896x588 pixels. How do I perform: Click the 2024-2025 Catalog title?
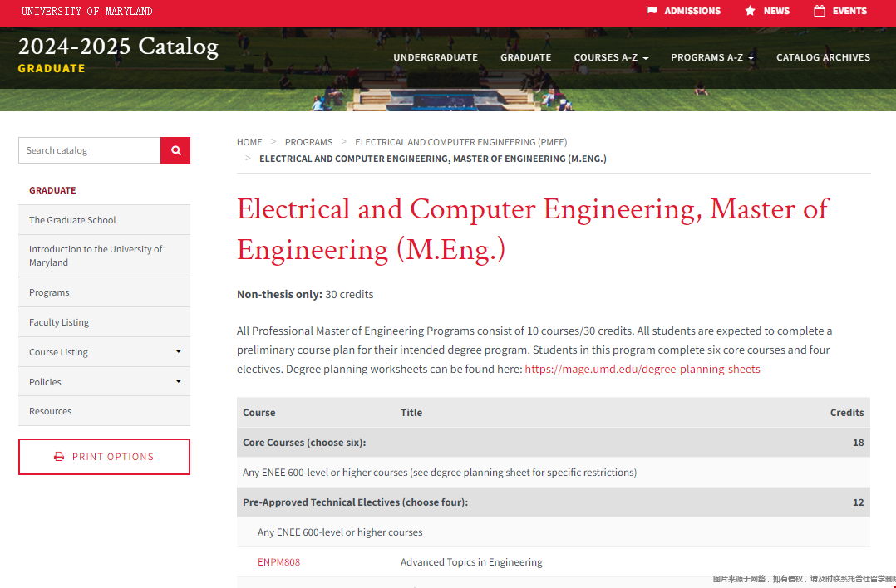(118, 47)
